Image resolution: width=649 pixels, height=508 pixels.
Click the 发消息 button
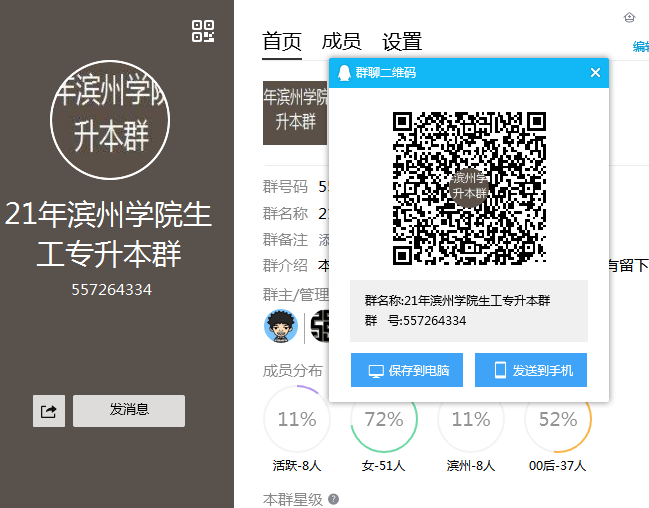(x=129, y=410)
